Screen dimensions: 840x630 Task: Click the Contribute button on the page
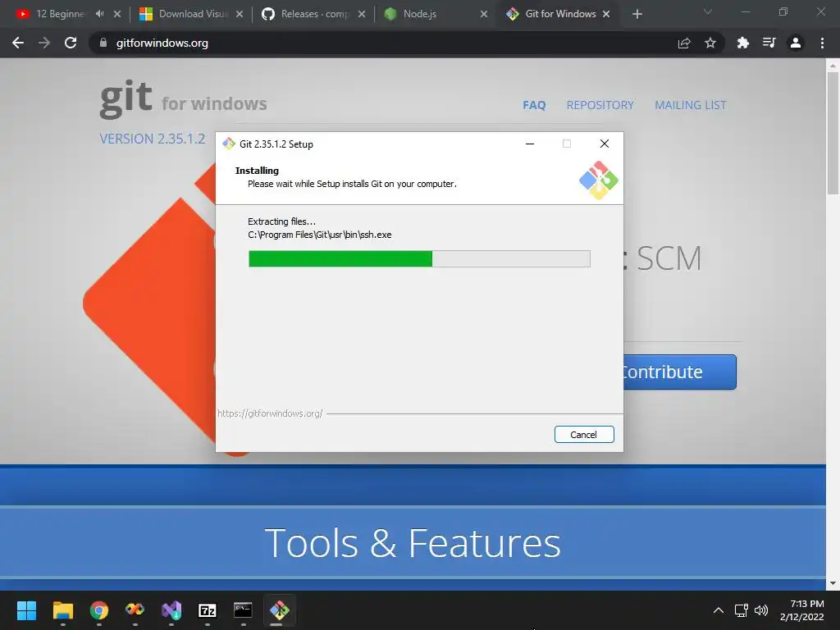coord(680,372)
